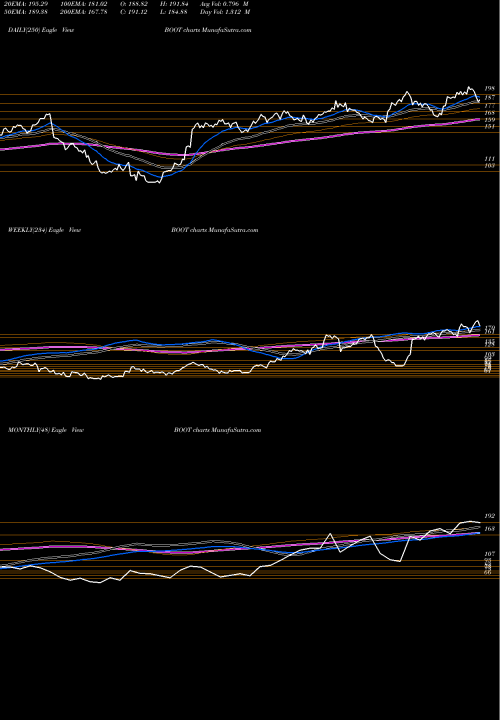Click the 159 price level on daily chart

489,120
